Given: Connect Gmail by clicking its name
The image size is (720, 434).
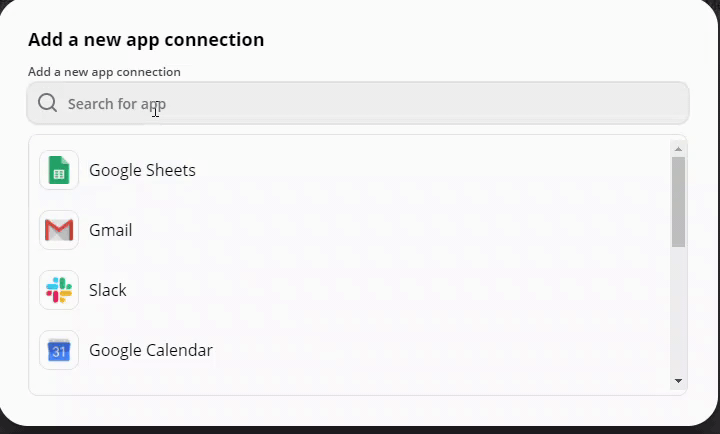Looking at the screenshot, I should coord(111,230).
